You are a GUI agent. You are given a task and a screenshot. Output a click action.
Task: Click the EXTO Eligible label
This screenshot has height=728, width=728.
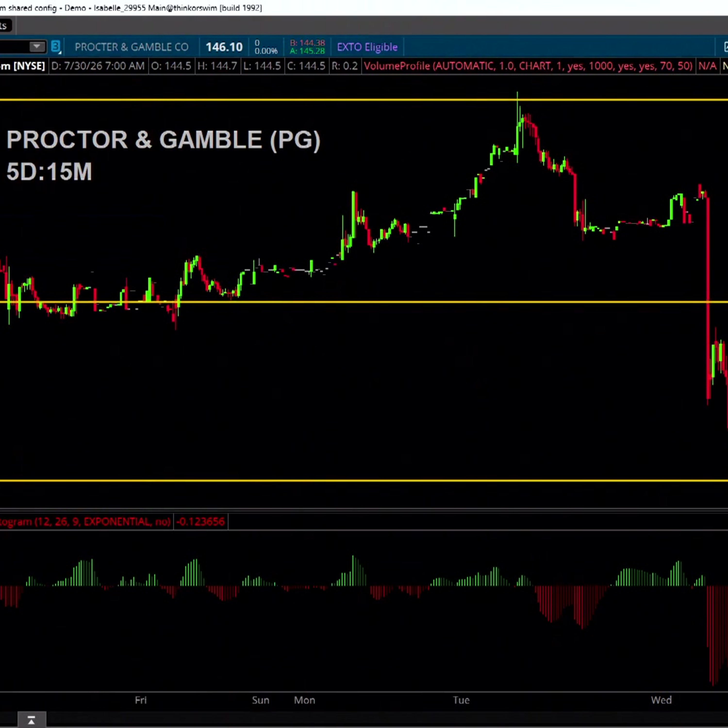(367, 47)
